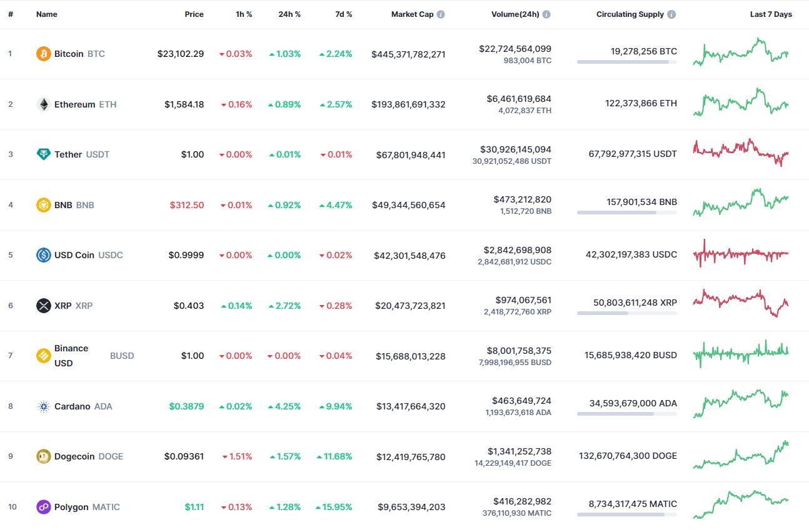The height and width of the screenshot is (532, 809).
Task: Click the Dogecoin dog logo icon
Action: tap(43, 456)
